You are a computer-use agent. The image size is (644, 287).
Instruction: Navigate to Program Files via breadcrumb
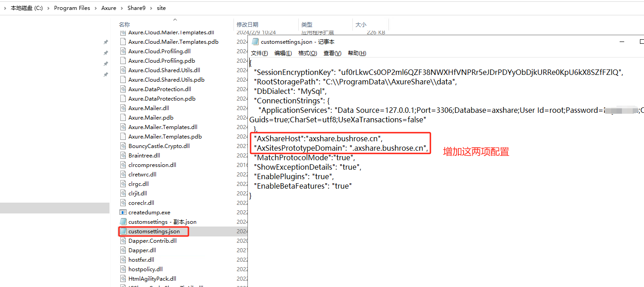(x=72, y=8)
